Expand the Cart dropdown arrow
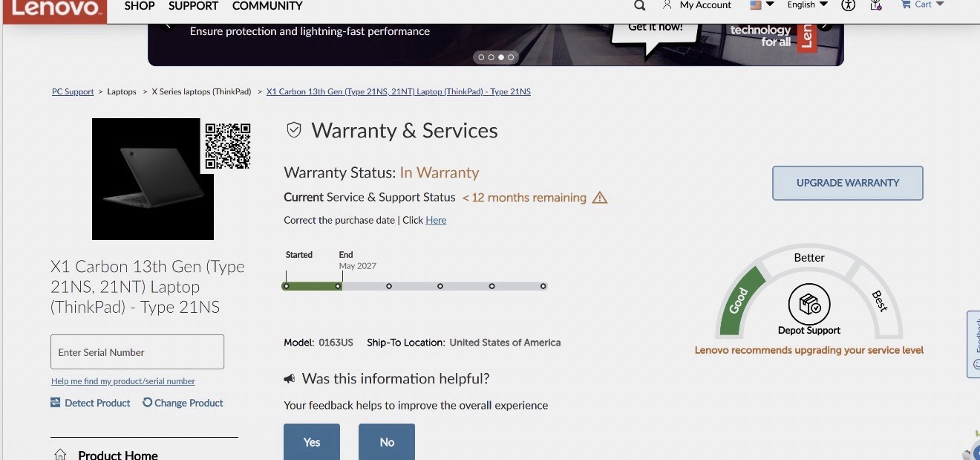 [940, 4]
